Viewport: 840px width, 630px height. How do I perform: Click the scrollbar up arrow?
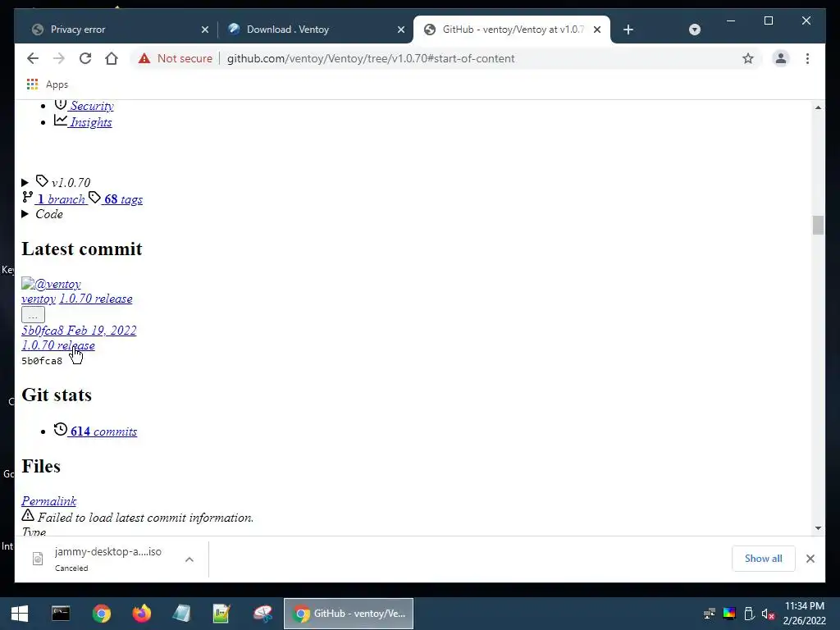point(818,107)
